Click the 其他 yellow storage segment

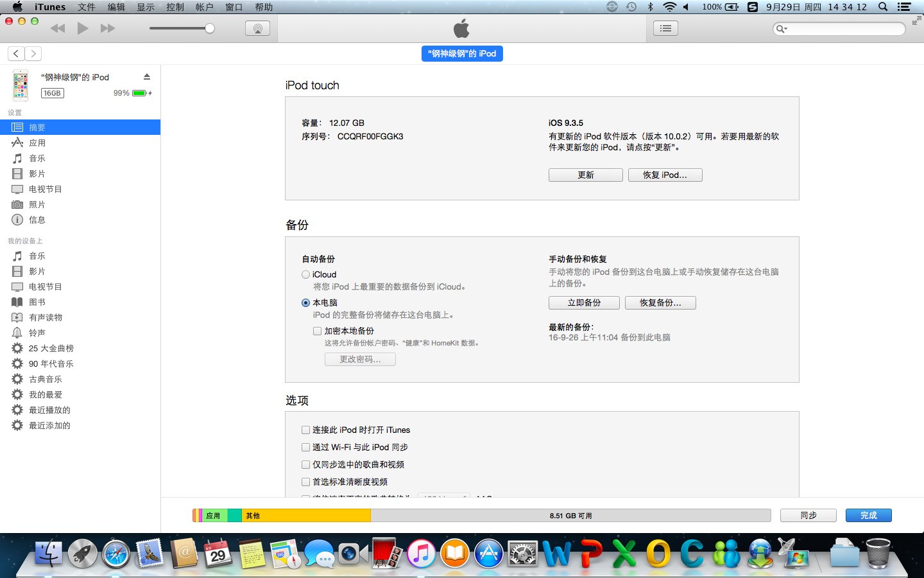tap(306, 516)
